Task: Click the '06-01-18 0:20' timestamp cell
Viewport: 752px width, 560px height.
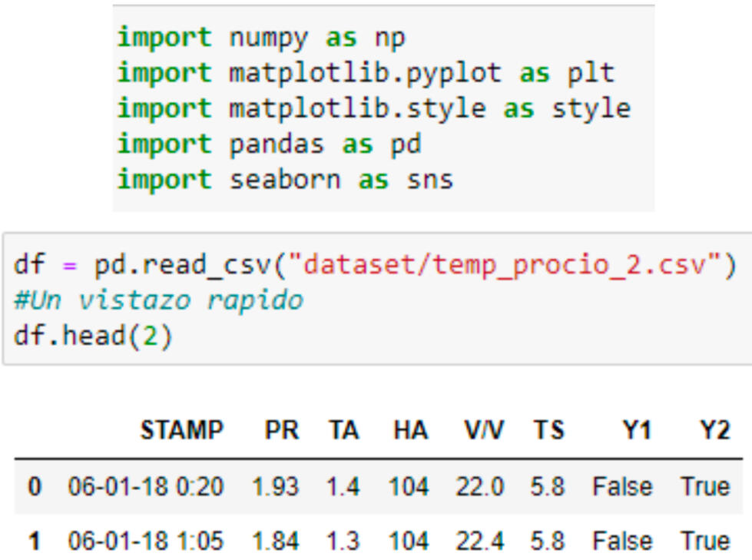Action: [145, 487]
